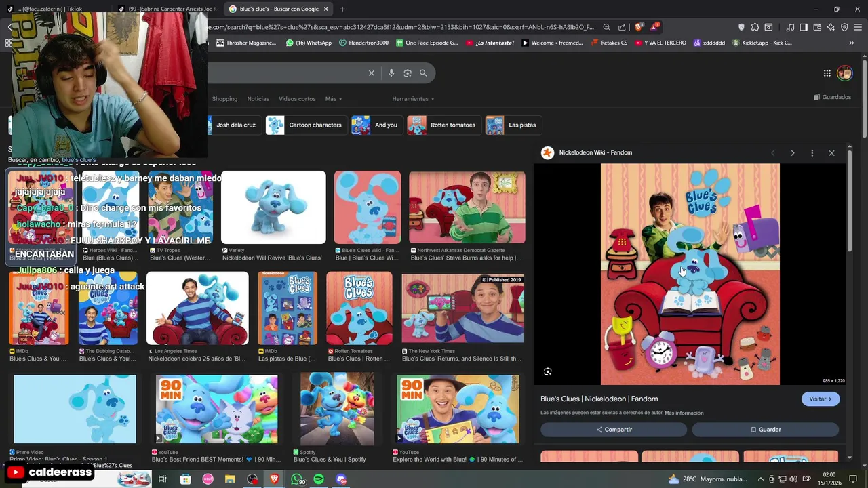This screenshot has width=868, height=488.
Task: Open Brave Rewards triangle icon
Action: pyautogui.click(x=654, y=27)
